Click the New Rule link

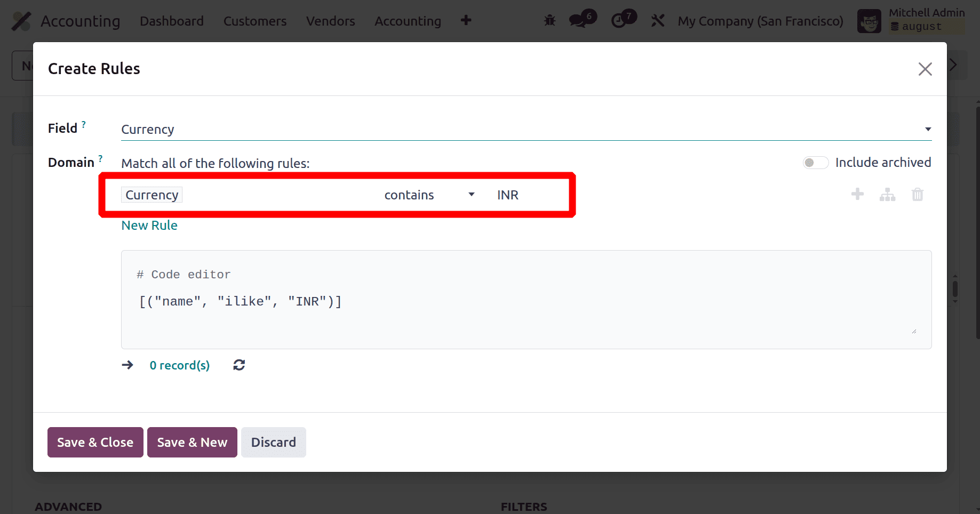coord(149,225)
